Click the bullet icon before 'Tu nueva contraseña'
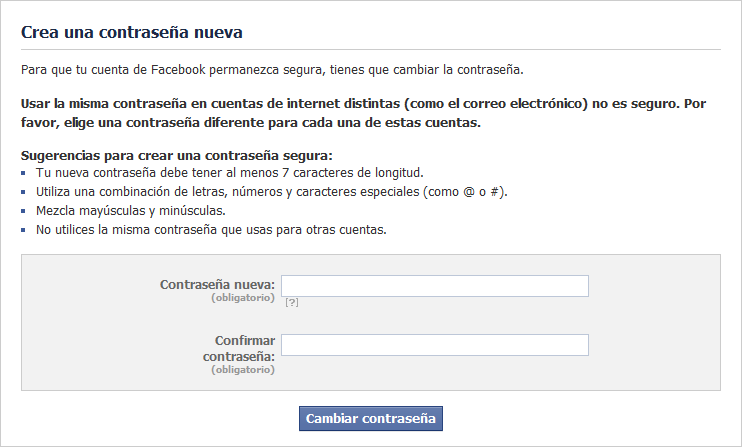Image resolution: width=742 pixels, height=447 pixels. pyautogui.click(x=23, y=173)
